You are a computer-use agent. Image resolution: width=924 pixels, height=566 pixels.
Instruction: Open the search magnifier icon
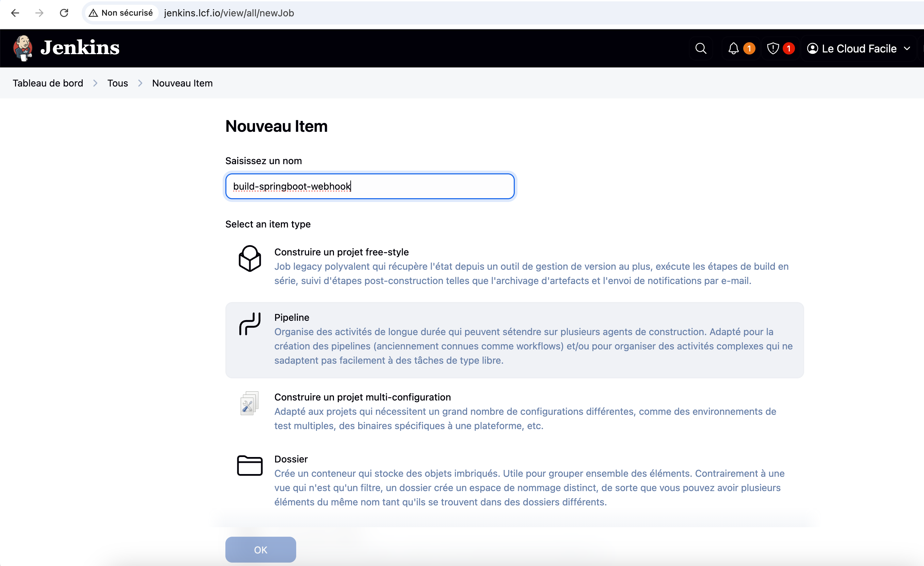coord(701,48)
